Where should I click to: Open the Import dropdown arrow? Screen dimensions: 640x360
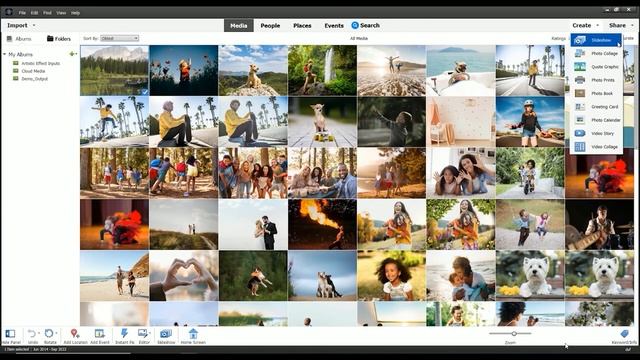[34, 25]
